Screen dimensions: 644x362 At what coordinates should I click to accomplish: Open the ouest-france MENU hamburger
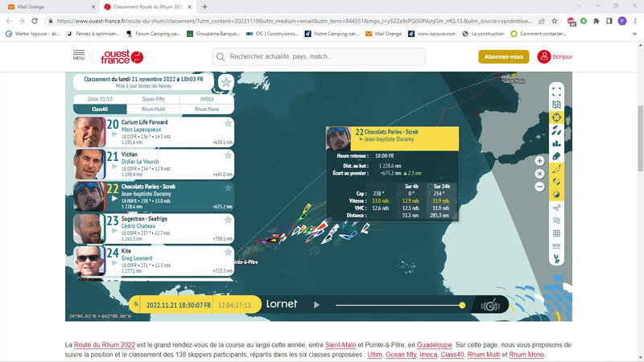(x=79, y=55)
